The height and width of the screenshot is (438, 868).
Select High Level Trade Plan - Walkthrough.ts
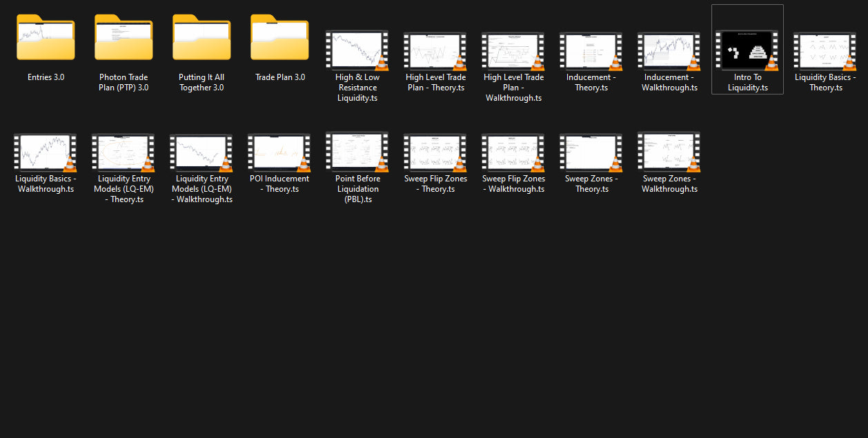513,50
